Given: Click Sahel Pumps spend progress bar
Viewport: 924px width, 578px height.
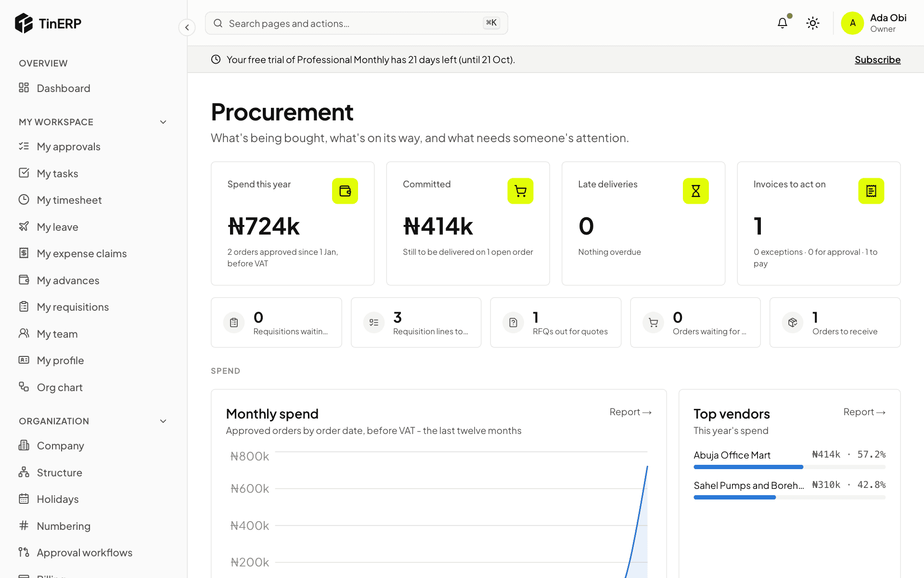Looking at the screenshot, I should [789, 497].
